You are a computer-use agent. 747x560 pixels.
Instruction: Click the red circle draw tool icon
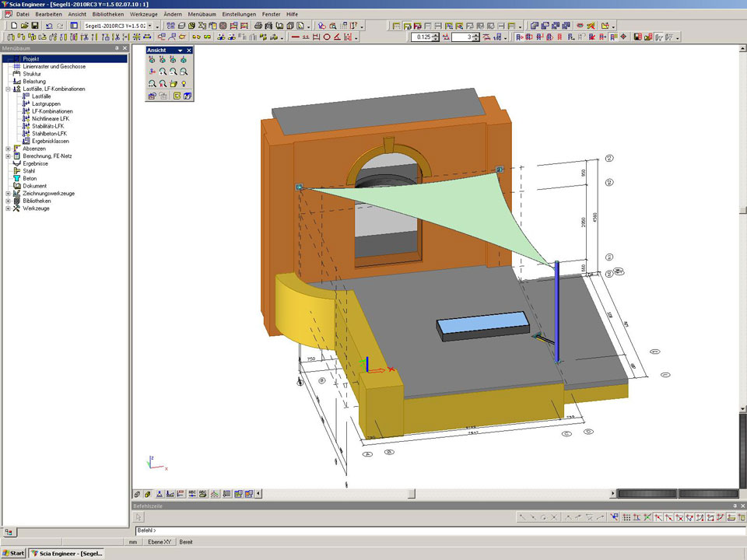tap(327, 37)
